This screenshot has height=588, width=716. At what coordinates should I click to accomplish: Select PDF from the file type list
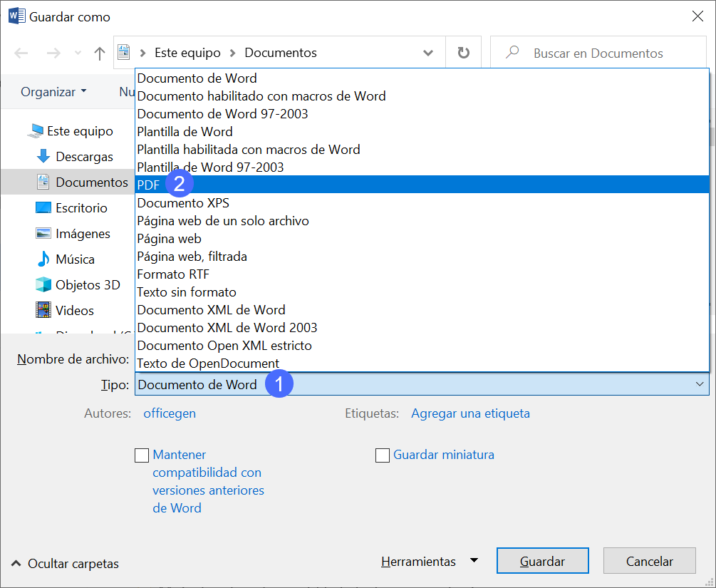click(422, 185)
